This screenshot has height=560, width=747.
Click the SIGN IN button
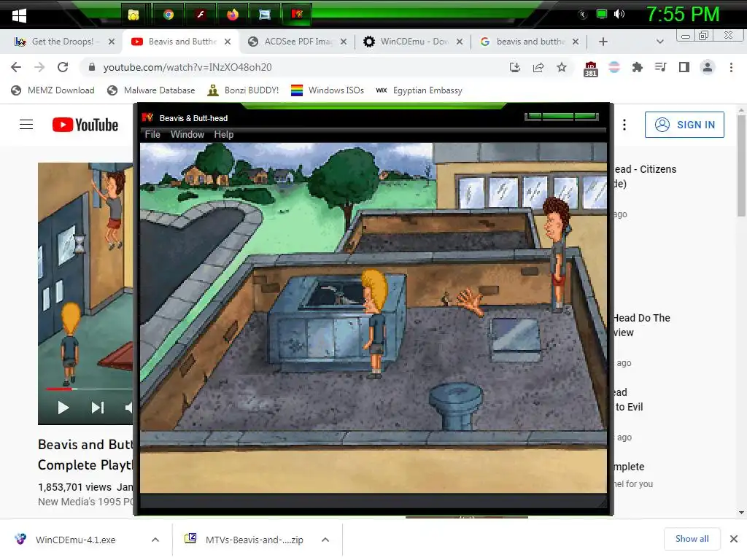[684, 125]
